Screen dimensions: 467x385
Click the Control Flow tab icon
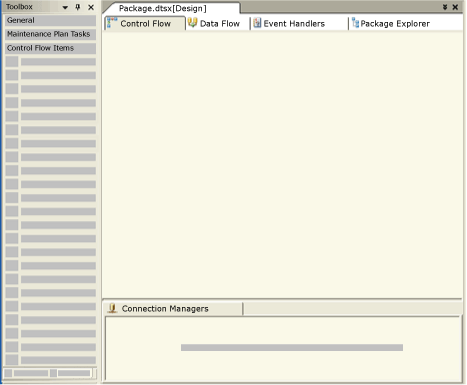[x=112, y=23]
